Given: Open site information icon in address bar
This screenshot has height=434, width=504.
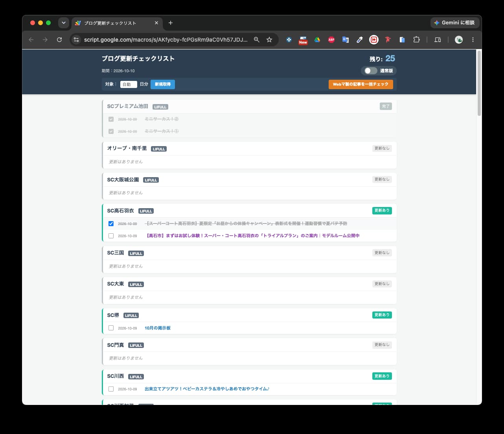Looking at the screenshot, I should 77,40.
